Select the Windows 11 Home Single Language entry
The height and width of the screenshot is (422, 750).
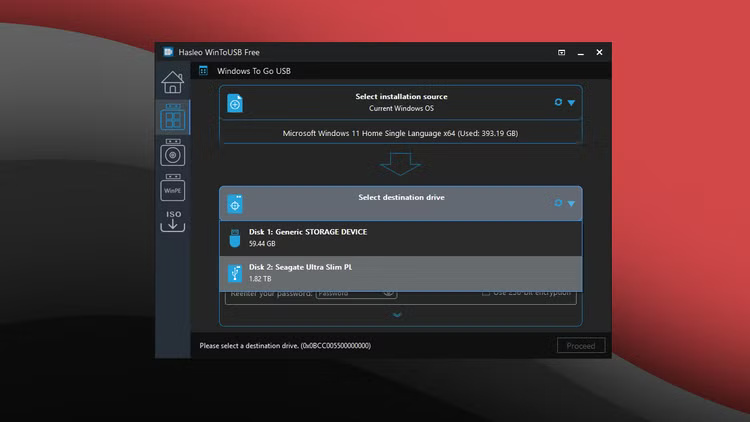click(x=400, y=133)
